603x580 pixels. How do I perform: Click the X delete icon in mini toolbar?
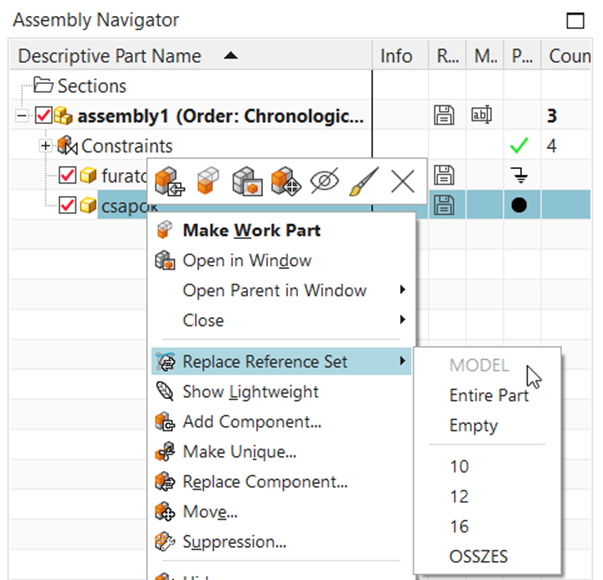point(402,181)
